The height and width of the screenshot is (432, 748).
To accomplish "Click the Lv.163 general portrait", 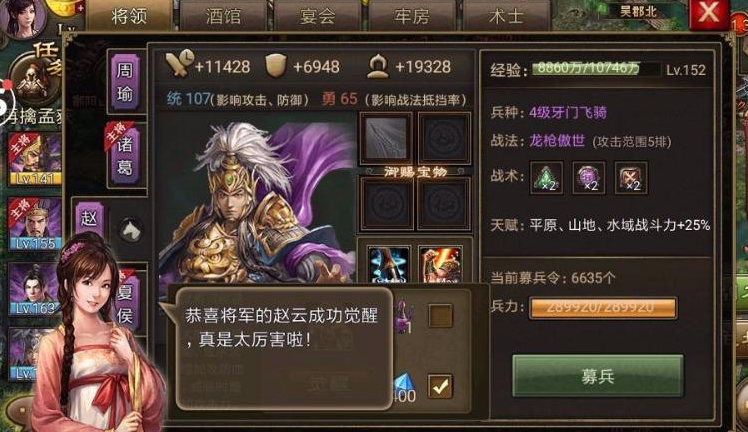I will click(33, 288).
